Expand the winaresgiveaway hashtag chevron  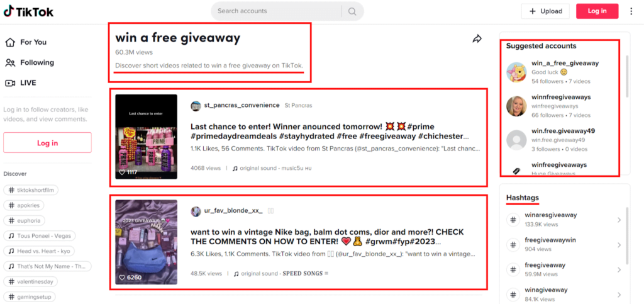tap(619, 220)
